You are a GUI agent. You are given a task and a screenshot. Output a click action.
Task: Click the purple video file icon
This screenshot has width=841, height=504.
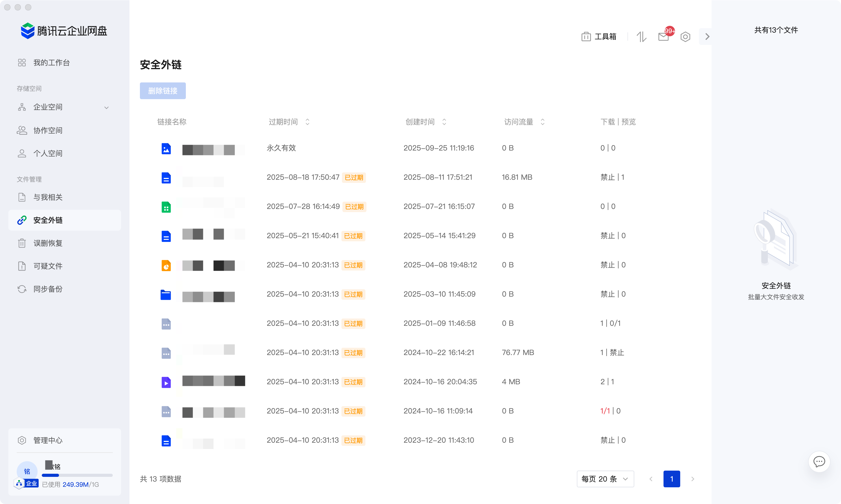(166, 382)
